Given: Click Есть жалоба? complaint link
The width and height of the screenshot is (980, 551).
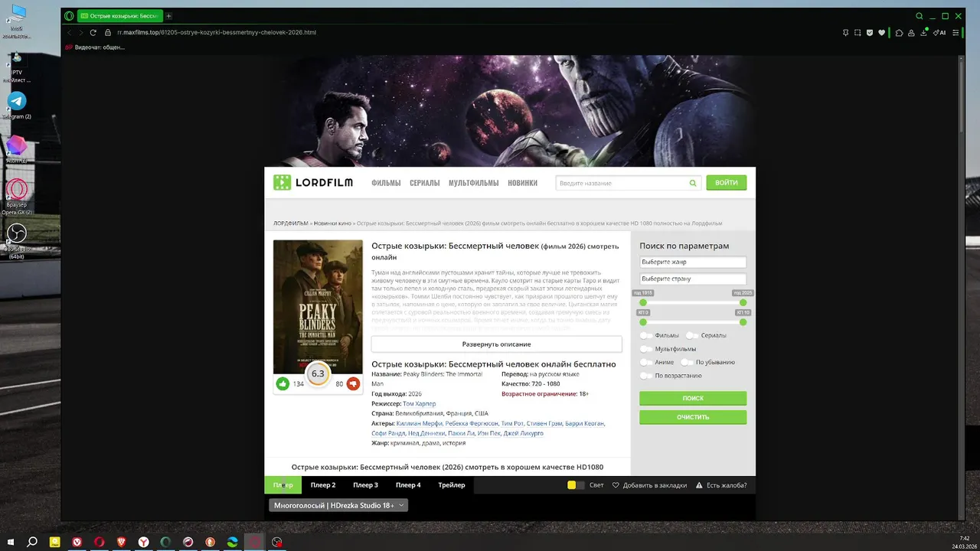Looking at the screenshot, I should [720, 485].
